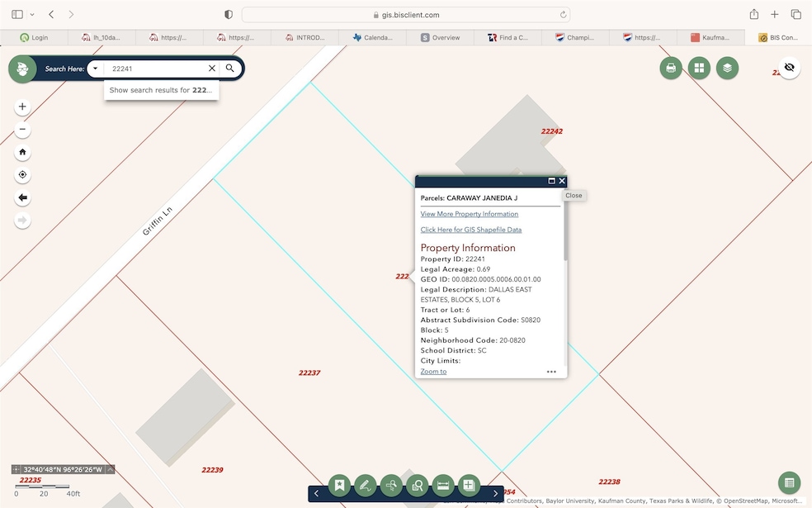Open the popup three-dots options menu
The height and width of the screenshot is (508, 812).
551,372
